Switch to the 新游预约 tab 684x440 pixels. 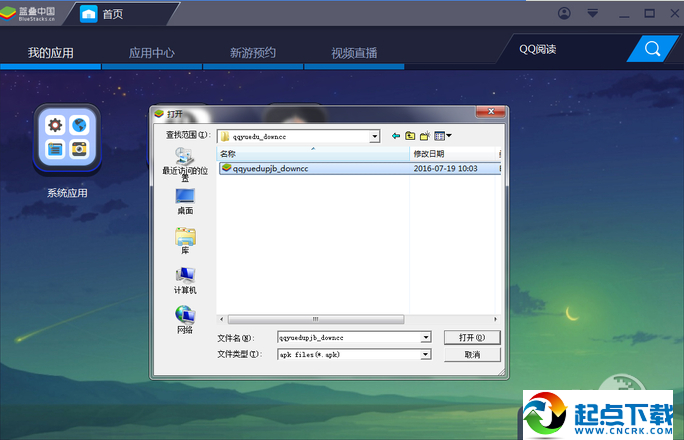click(253, 53)
